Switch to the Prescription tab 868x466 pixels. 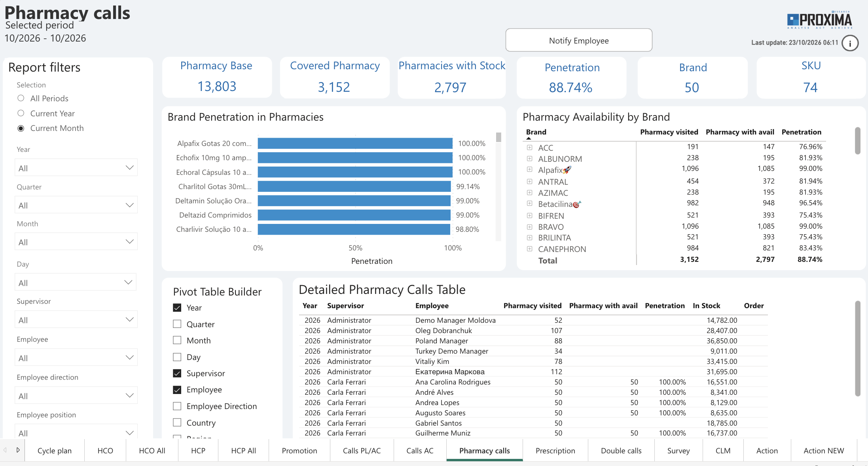[x=555, y=451]
